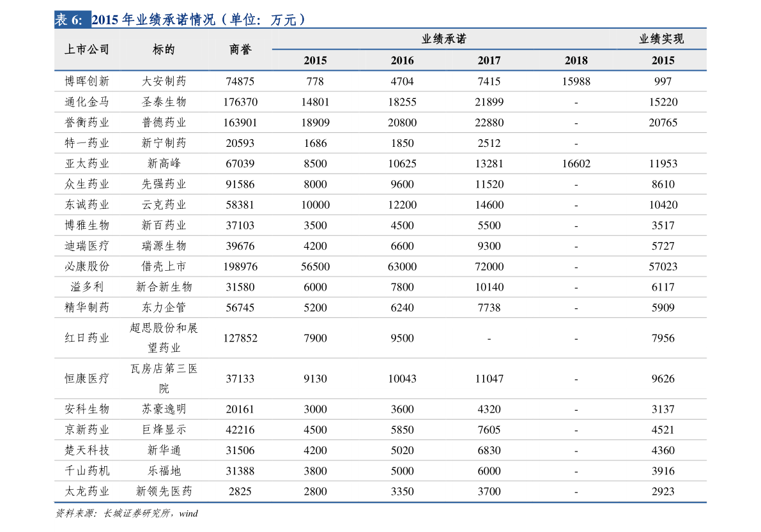Click company name '迪瑞医疗'

pos(87,246)
